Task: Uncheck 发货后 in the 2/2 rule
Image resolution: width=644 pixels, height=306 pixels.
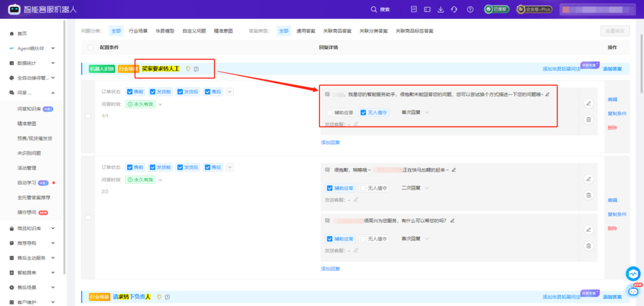Action: pos(180,167)
